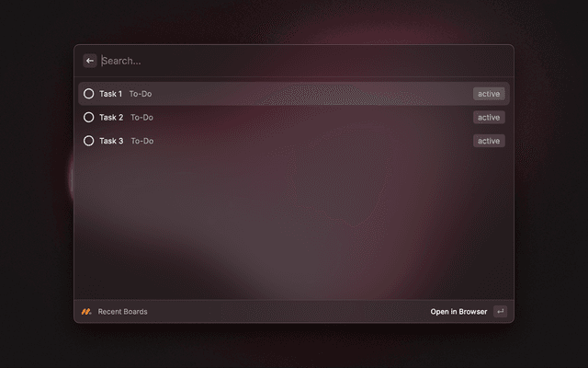Click To-Do label next to Task 2

point(141,118)
